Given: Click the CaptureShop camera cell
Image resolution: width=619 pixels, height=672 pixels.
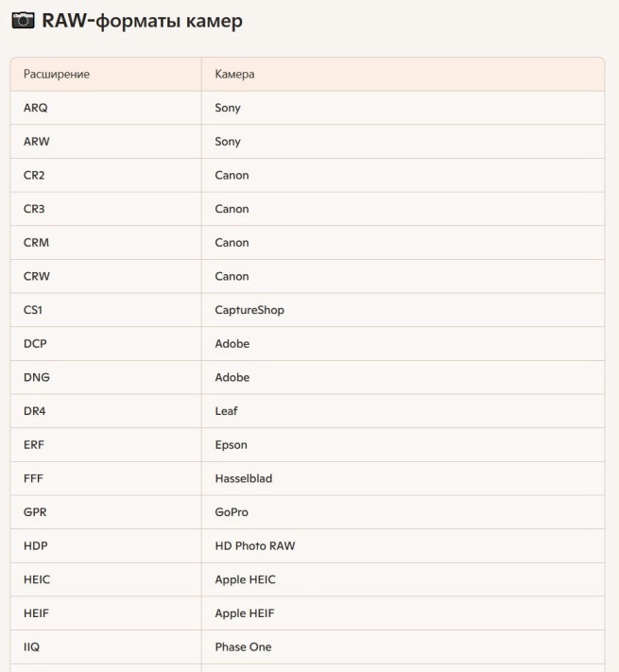Looking at the screenshot, I should 249,310.
